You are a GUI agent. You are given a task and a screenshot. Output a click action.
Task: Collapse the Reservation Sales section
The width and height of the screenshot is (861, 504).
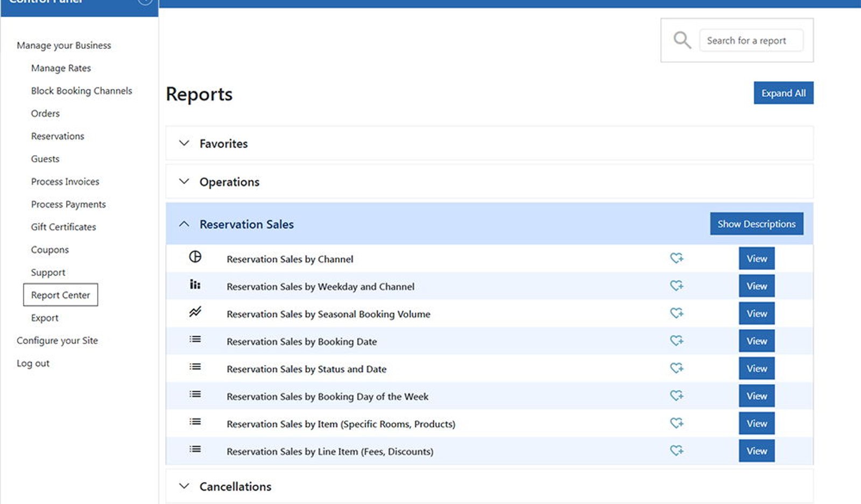(184, 224)
